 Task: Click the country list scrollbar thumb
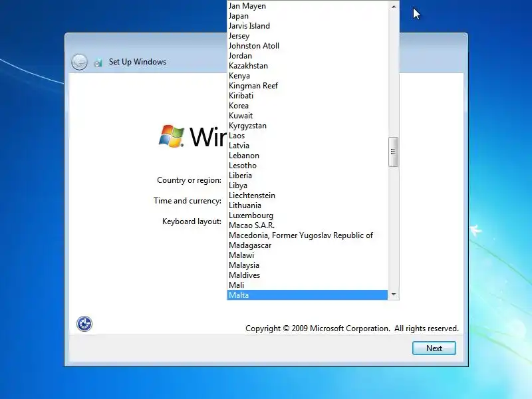point(393,152)
